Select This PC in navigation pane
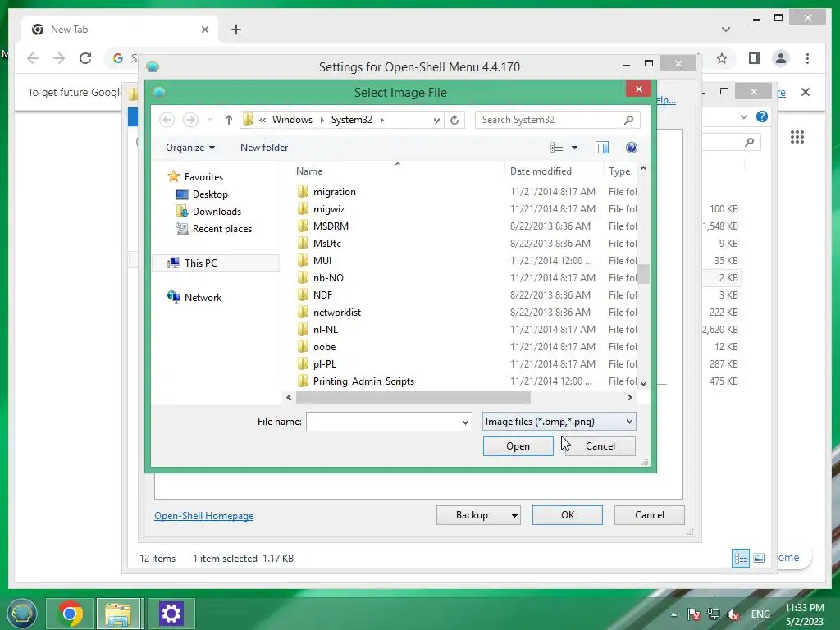Viewport: 840px width, 630px height. point(200,263)
